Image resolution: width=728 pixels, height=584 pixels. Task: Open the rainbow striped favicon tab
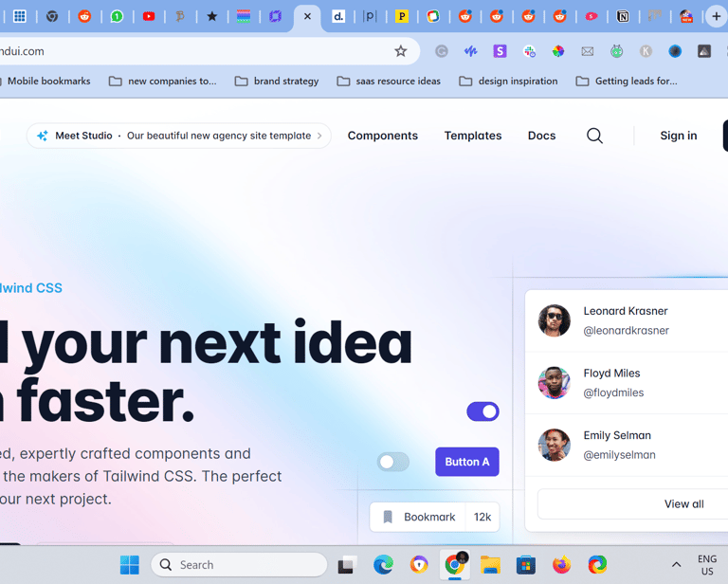[244, 17]
